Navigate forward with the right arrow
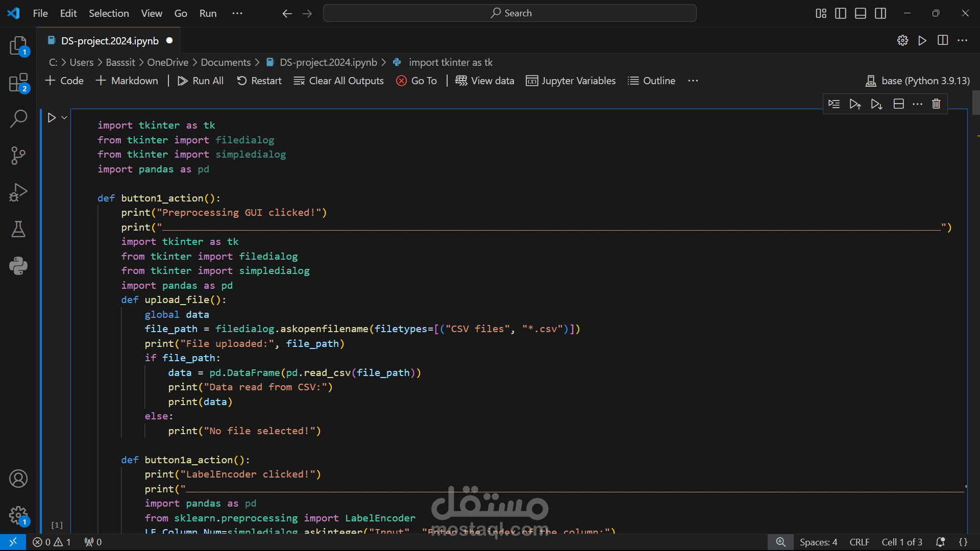The width and height of the screenshot is (980, 551). [307, 13]
